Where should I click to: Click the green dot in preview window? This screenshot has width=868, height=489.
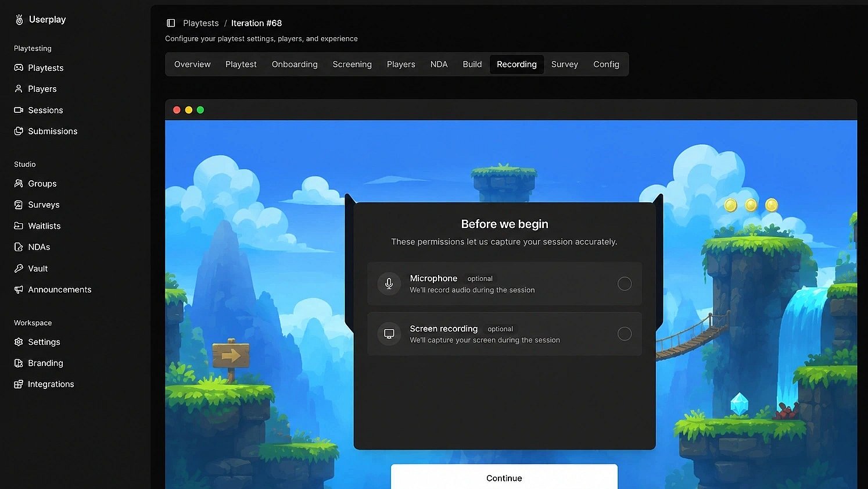(x=200, y=110)
